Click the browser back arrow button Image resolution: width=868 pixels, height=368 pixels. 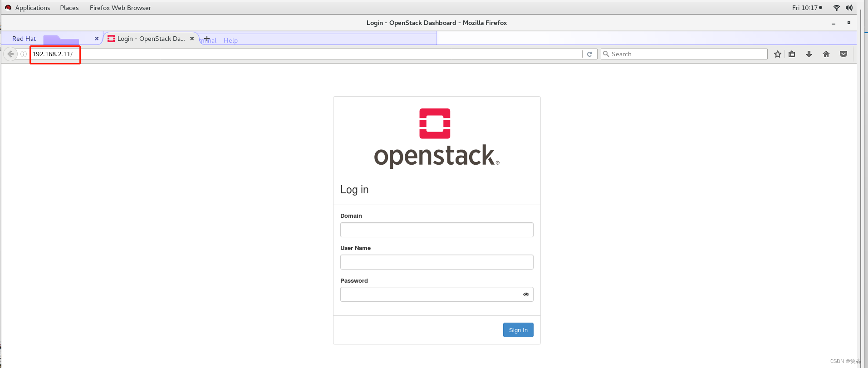point(10,54)
